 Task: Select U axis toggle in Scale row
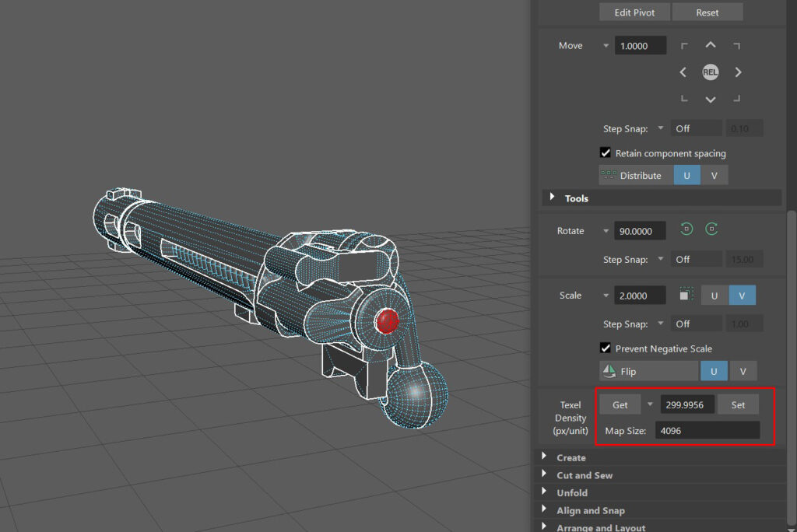pyautogui.click(x=714, y=296)
